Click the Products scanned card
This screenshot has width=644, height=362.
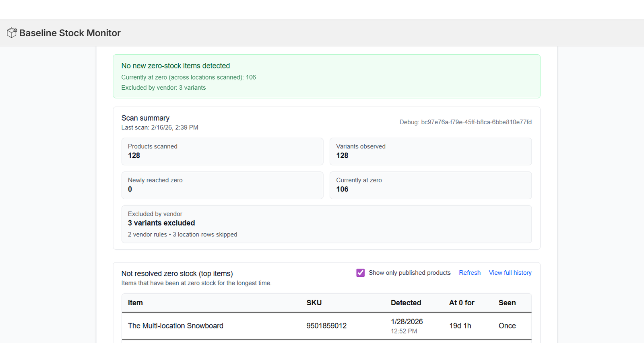pos(222,152)
